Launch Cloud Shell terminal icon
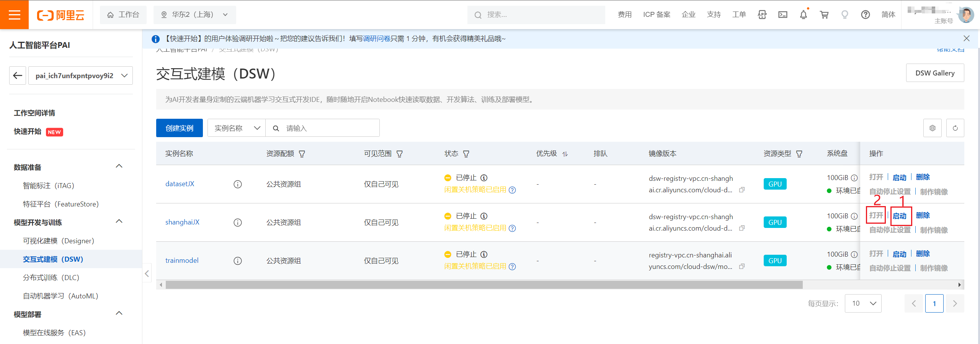The image size is (980, 344). [x=782, y=15]
